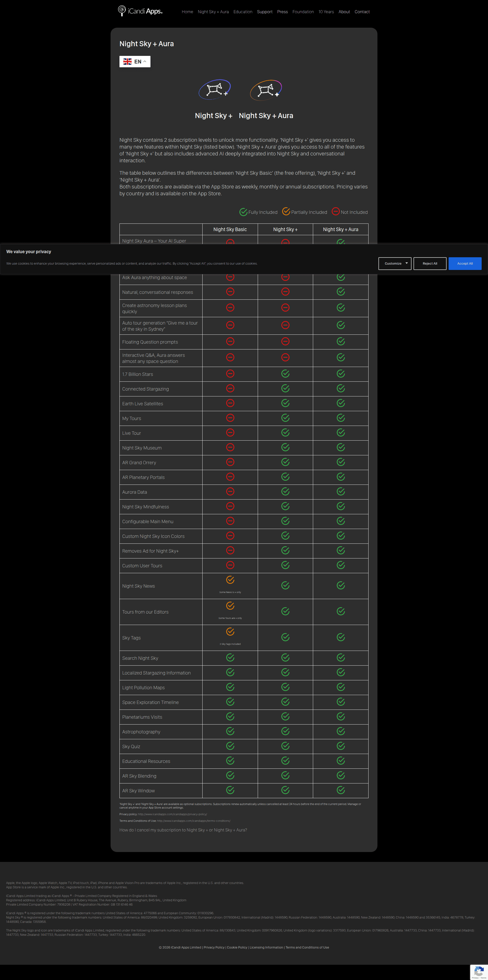Click the iCandi Apps logo
The height and width of the screenshot is (980, 488).
tap(140, 11)
